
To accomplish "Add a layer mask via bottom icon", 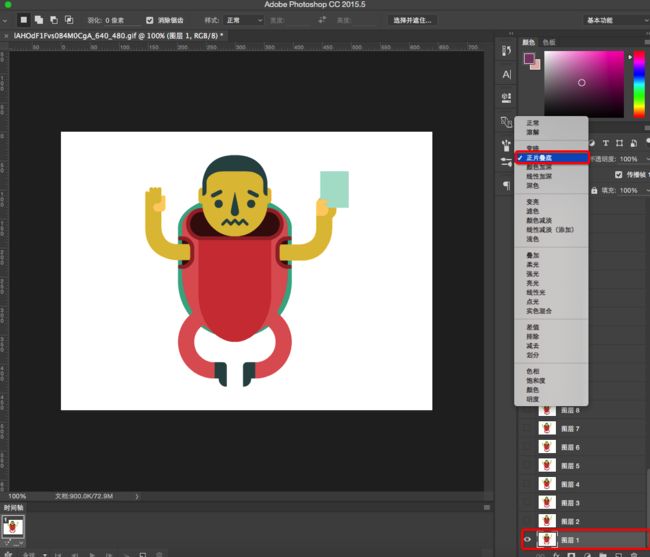I will tap(571, 555).
